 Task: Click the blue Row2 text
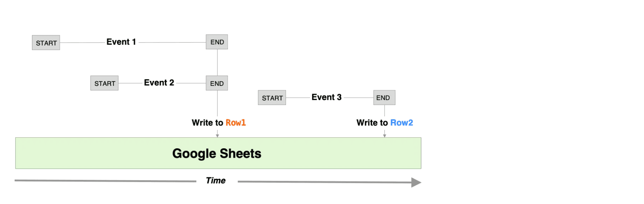coord(402,123)
